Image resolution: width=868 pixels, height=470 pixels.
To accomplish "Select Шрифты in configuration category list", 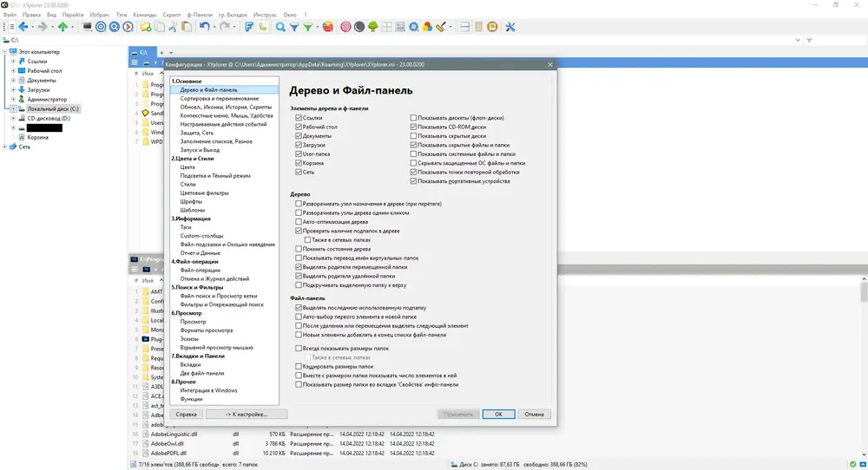I will click(191, 201).
